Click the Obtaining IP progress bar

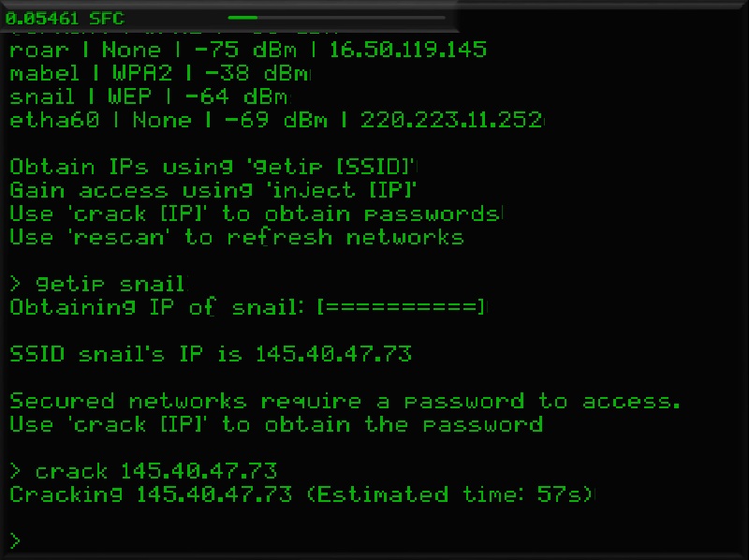click(x=402, y=307)
